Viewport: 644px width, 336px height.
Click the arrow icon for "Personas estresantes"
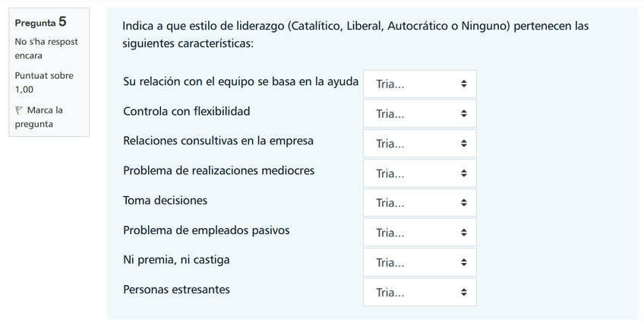[463, 292]
